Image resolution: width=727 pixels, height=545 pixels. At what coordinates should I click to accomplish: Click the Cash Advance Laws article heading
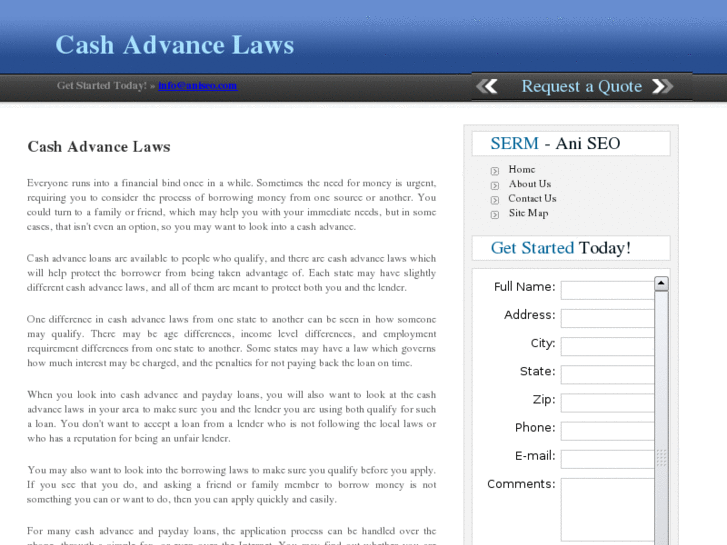coord(99,147)
